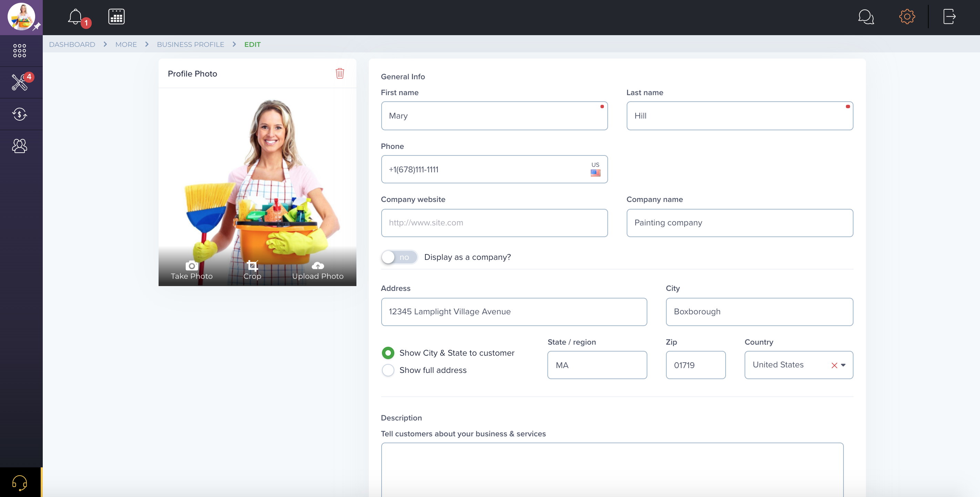This screenshot has width=980, height=497.
Task: Focus the First name field
Action: coord(494,115)
